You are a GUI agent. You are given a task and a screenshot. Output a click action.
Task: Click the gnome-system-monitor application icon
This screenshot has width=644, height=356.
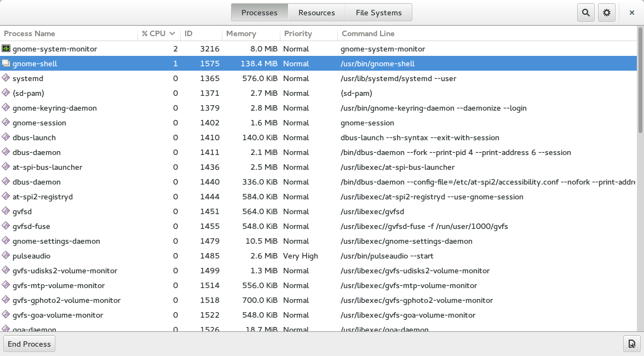[x=7, y=49]
